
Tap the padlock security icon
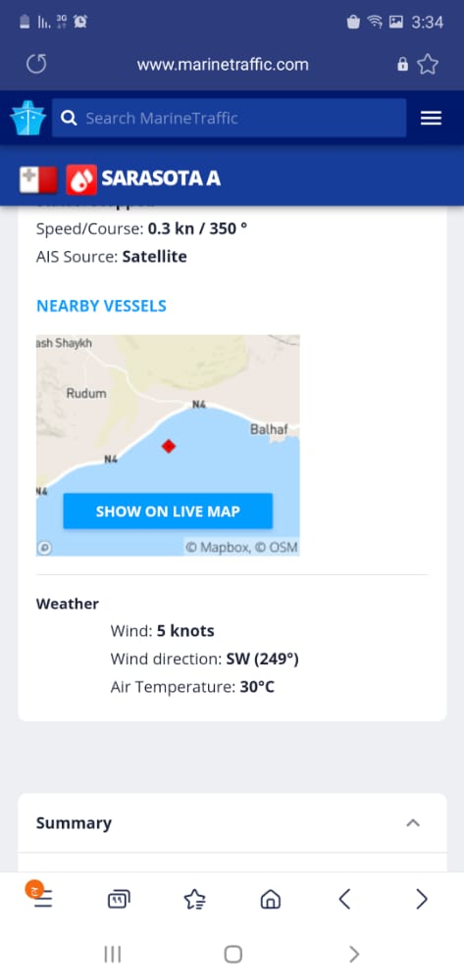pyautogui.click(x=403, y=65)
